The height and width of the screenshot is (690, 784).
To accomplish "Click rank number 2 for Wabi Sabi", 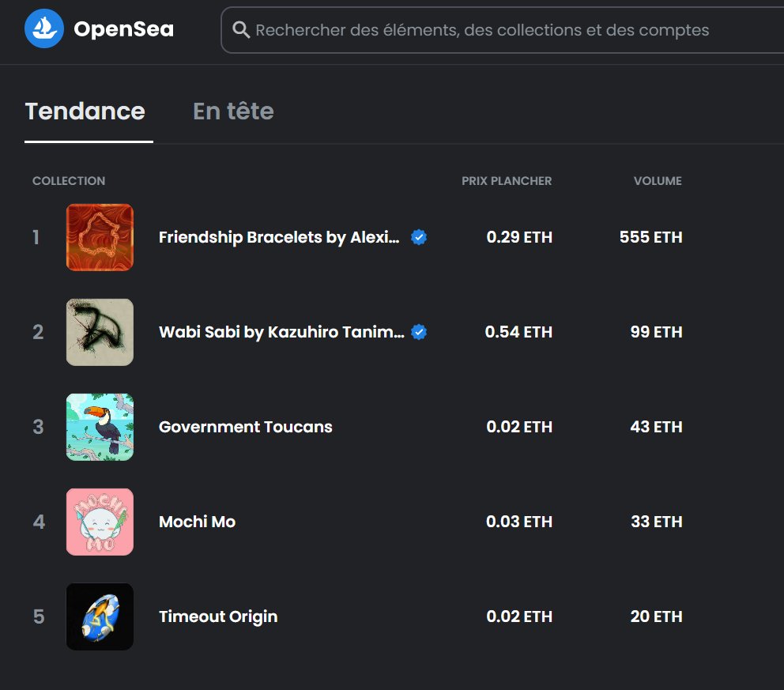I will click(38, 332).
